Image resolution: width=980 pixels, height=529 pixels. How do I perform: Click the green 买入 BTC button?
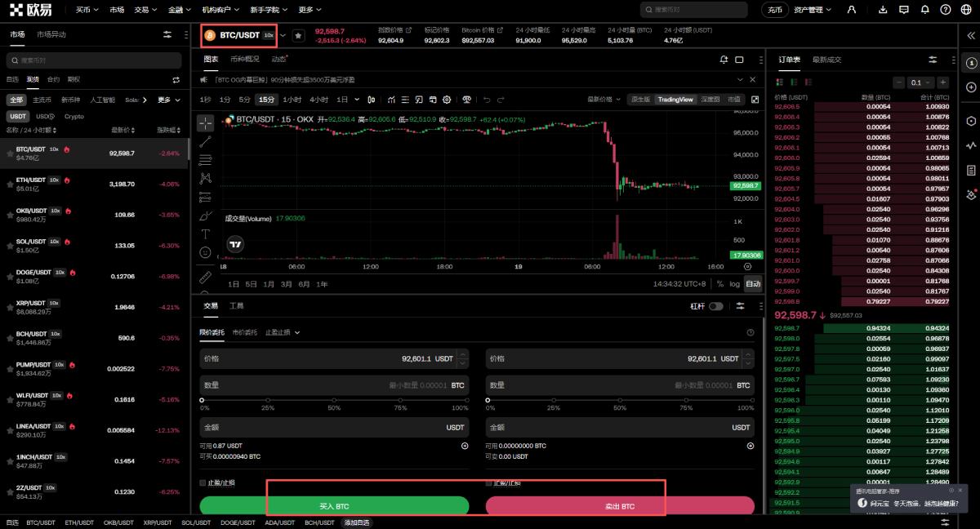[x=334, y=506]
